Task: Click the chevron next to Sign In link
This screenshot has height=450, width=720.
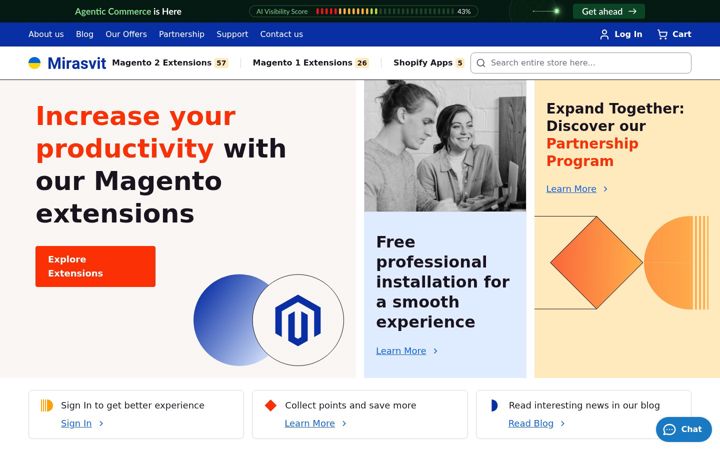Action: point(101,424)
